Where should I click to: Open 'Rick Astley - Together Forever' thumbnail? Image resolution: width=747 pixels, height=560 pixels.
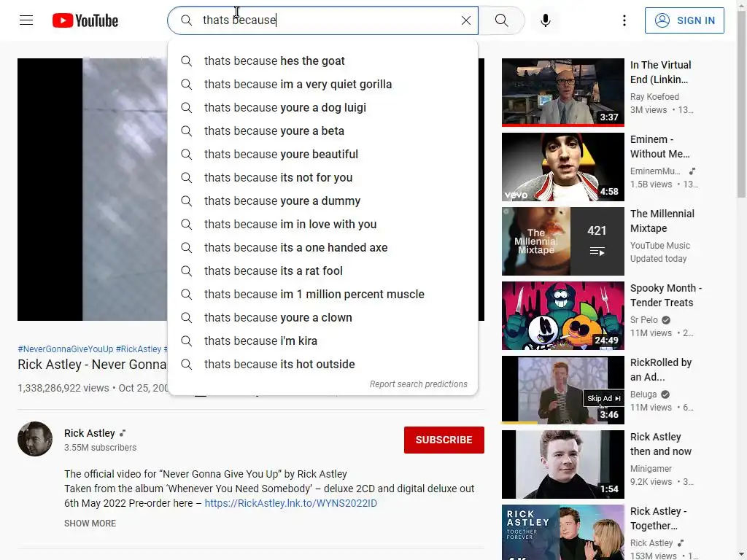point(562,532)
